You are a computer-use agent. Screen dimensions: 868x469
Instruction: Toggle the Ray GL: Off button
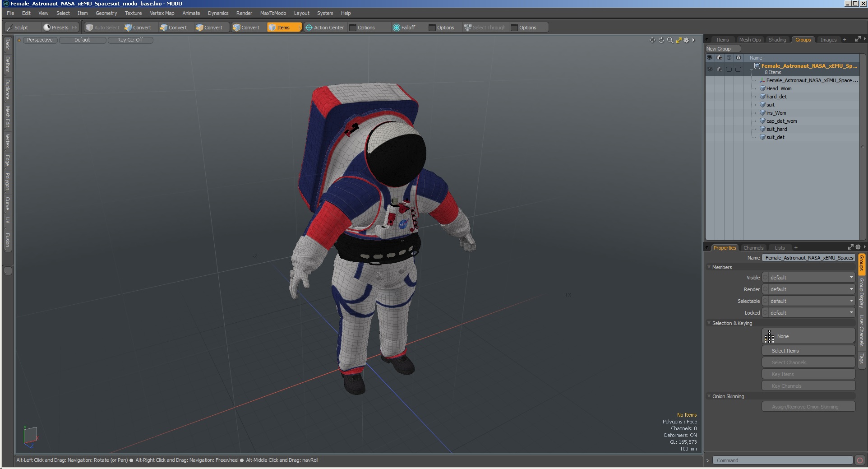coord(130,40)
